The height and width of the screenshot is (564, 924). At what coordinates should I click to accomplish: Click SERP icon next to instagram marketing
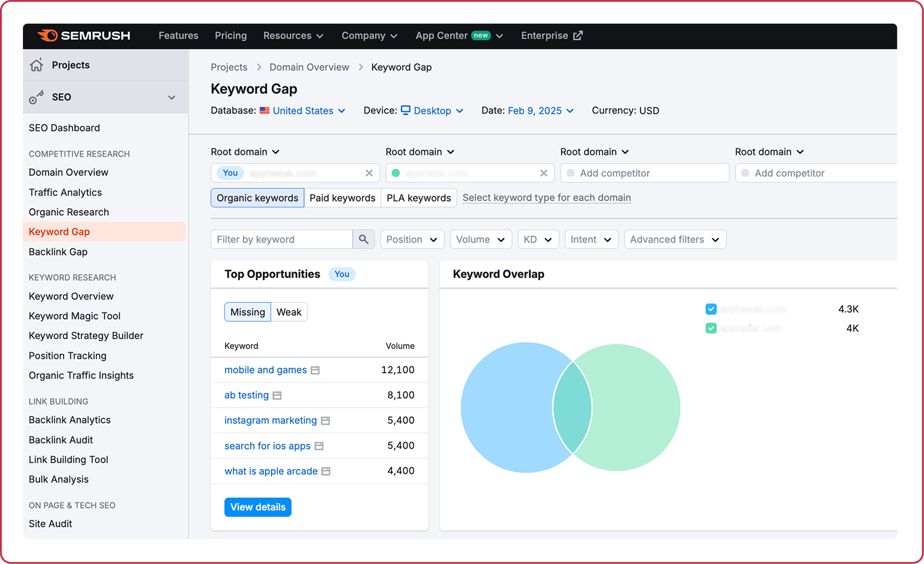point(325,421)
